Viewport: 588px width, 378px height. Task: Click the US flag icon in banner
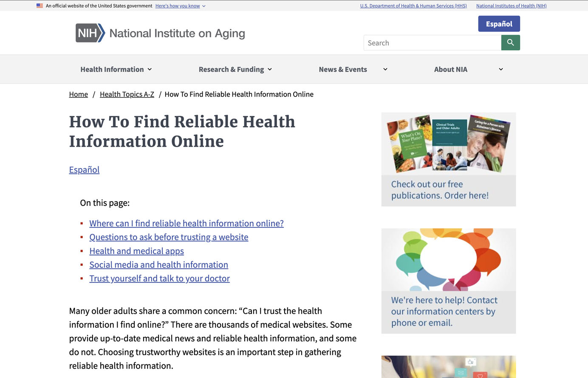40,6
